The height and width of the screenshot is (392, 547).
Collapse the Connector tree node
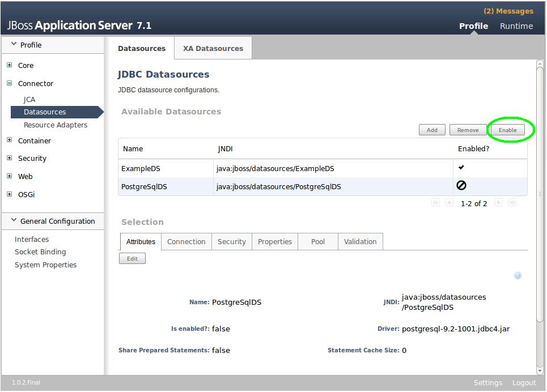10,83
